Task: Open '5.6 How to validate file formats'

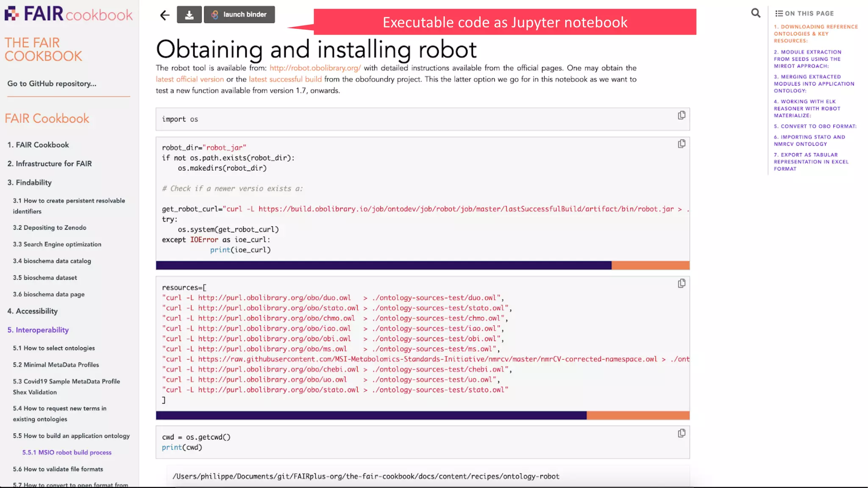Action: [x=58, y=469]
